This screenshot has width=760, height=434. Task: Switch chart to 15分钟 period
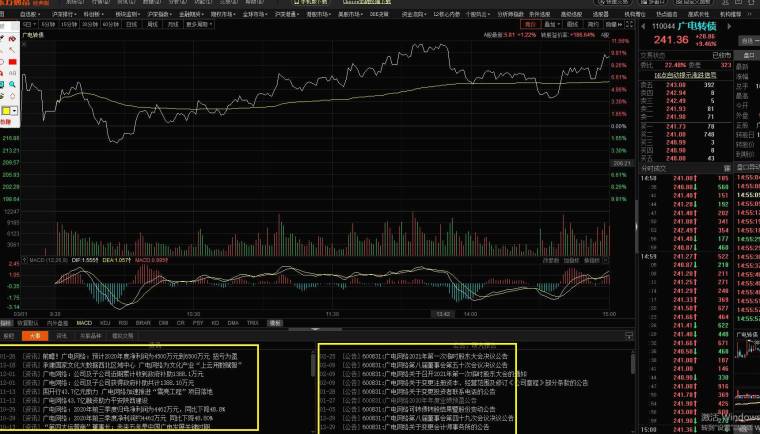tap(69, 24)
